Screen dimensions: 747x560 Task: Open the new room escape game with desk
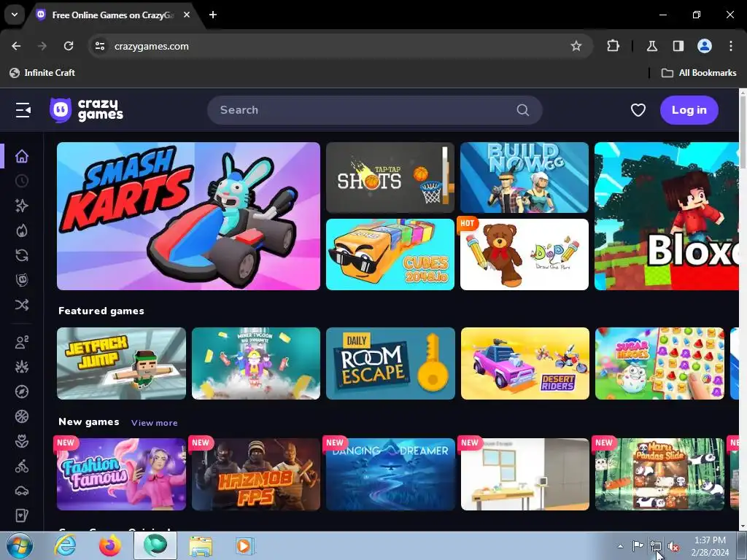(525, 474)
